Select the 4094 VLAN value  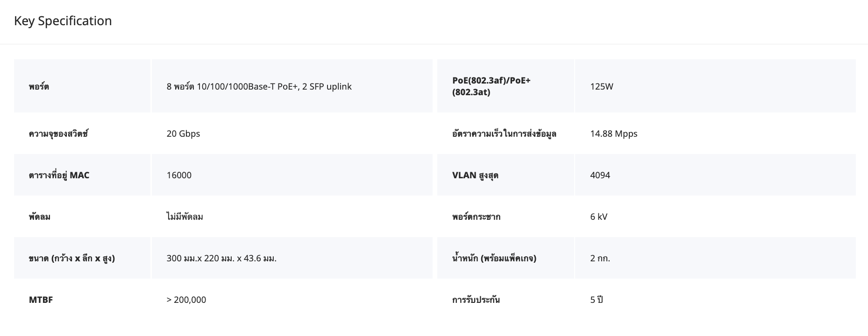click(x=600, y=175)
